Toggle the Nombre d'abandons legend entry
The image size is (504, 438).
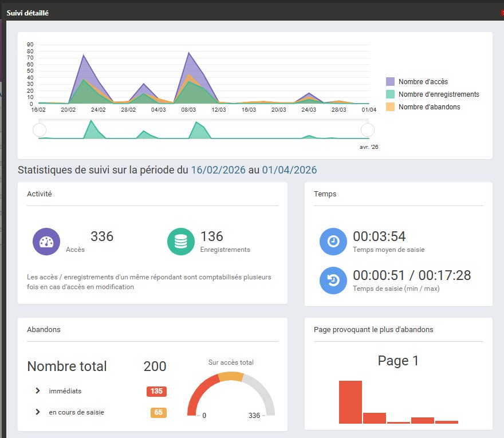click(x=429, y=107)
